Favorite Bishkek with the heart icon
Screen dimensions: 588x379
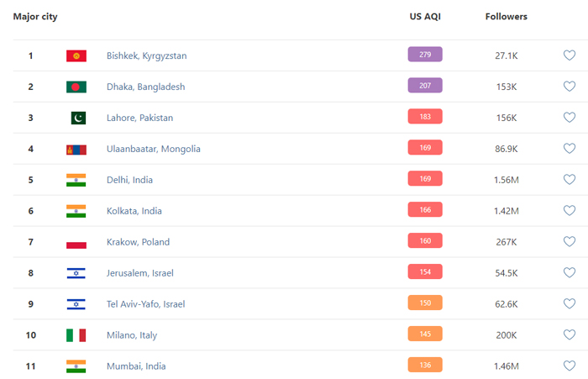pyautogui.click(x=569, y=55)
